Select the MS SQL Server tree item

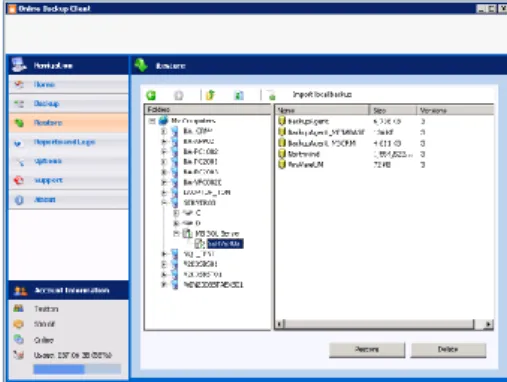217,233
